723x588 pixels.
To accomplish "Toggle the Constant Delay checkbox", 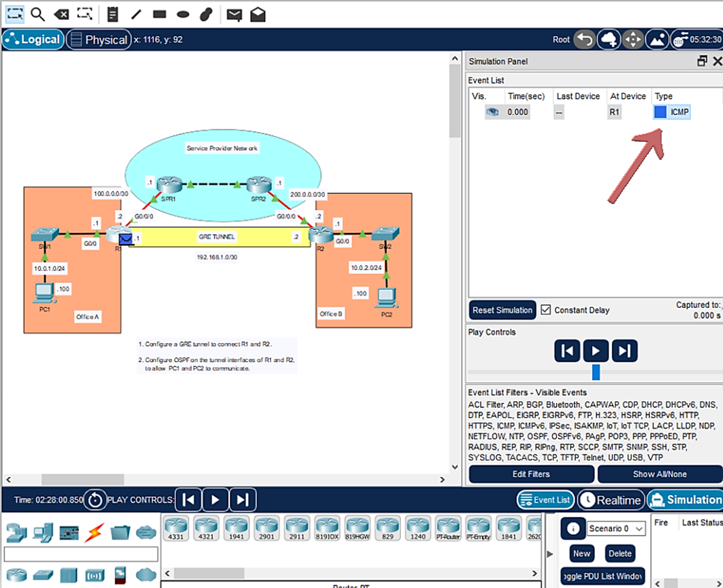I will (546, 310).
